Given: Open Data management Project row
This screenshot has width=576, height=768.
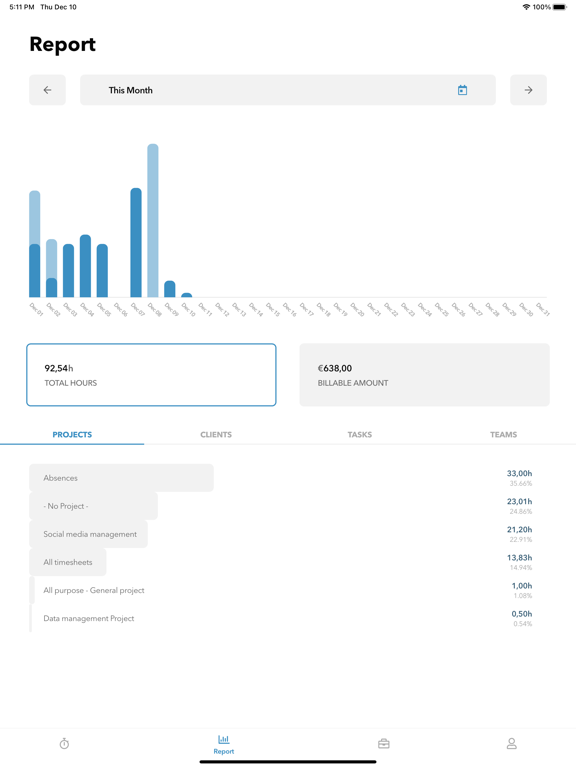Looking at the screenshot, I should (288, 618).
